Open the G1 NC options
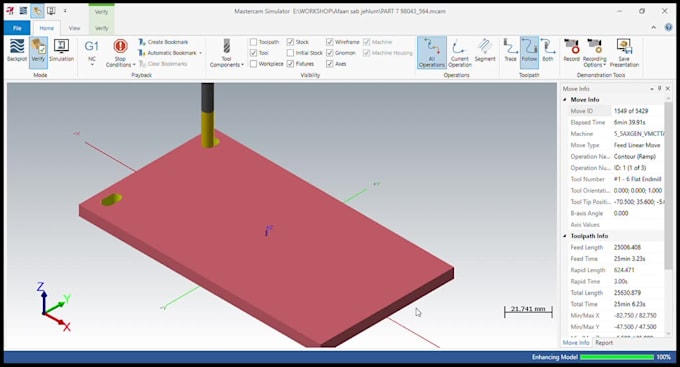Screen dimensions: 680x367 (x=92, y=52)
